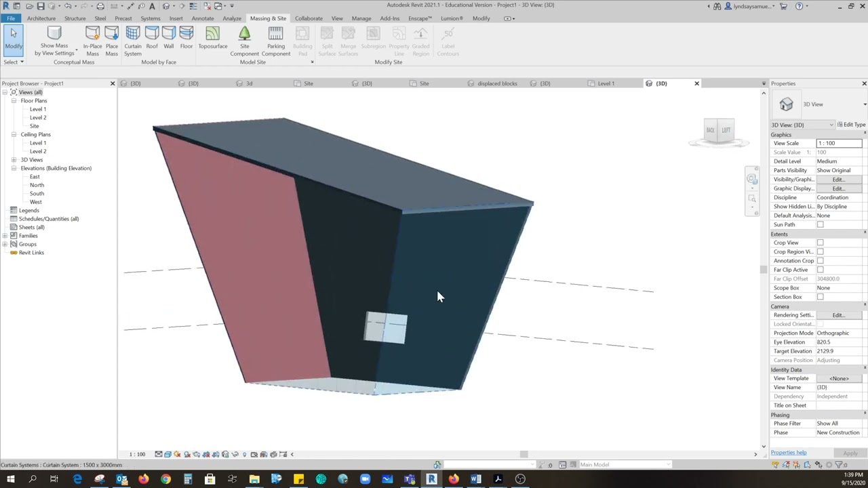Select the Wall by face tool
Viewport: 868px width, 488px height.
click(x=169, y=39)
